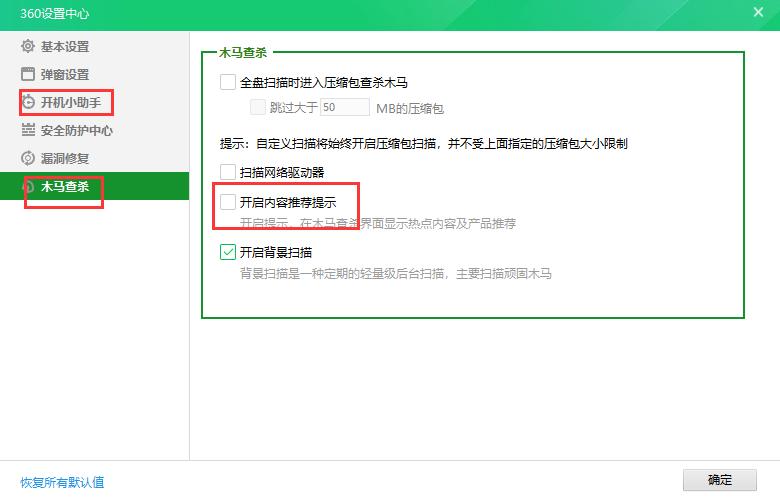
Task: Click the description starting 开启提示，在木马查杀界面
Action: 378,223
